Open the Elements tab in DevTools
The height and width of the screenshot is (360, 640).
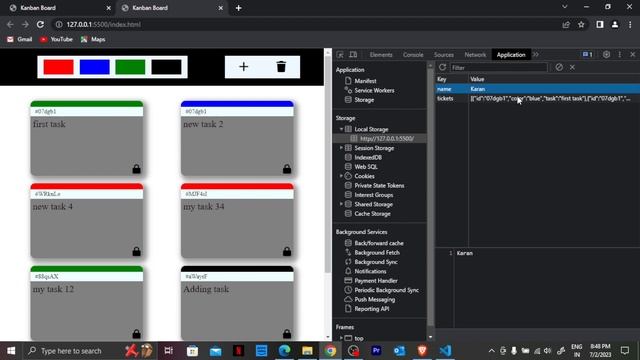tap(381, 55)
